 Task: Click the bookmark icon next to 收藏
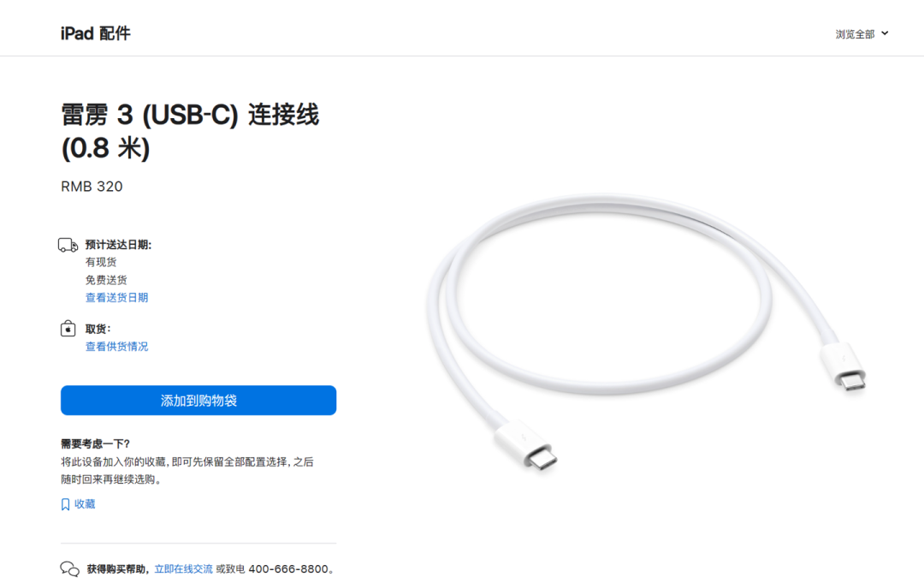(x=65, y=504)
